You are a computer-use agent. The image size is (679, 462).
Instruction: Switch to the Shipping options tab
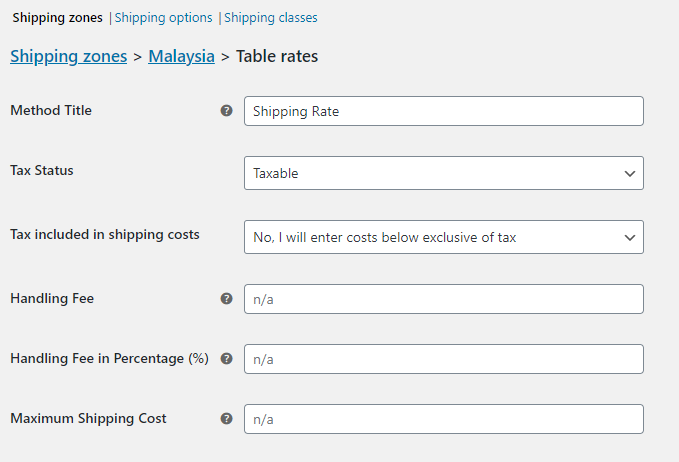click(x=163, y=18)
